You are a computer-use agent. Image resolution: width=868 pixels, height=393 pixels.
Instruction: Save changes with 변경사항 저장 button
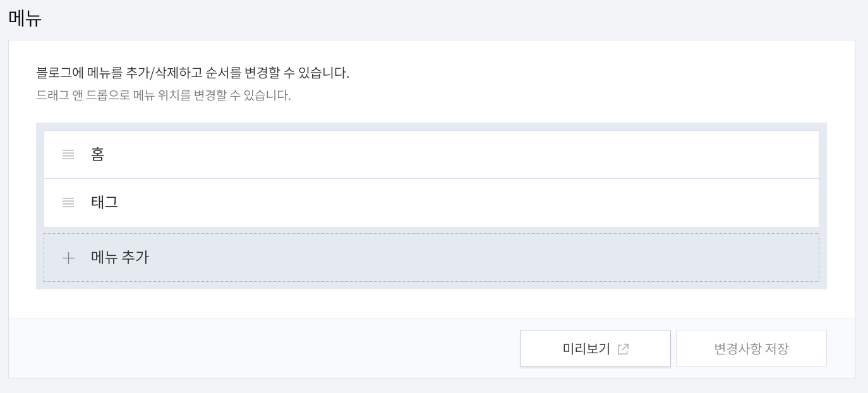[x=750, y=348]
